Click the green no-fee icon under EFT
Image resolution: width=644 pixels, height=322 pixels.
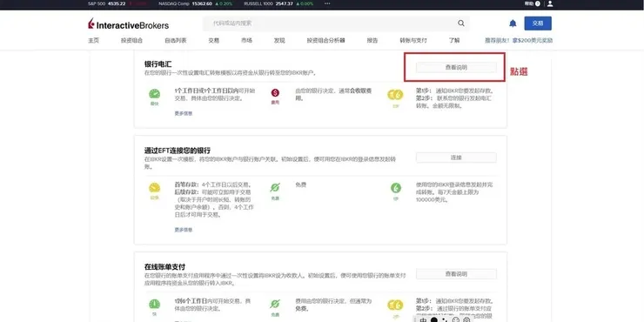pyautogui.click(x=275, y=188)
